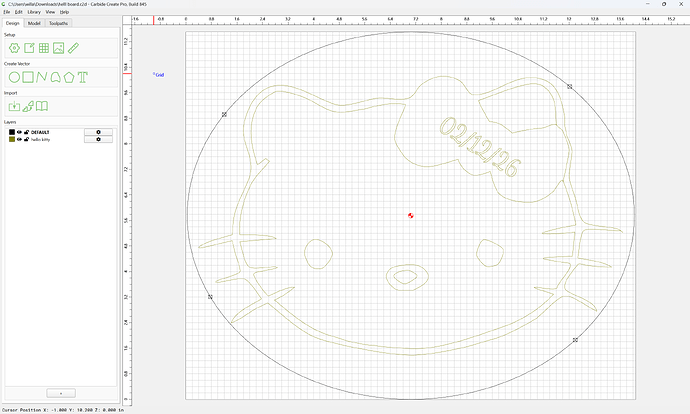Click the lower-left ellipse node handle

point(210,297)
